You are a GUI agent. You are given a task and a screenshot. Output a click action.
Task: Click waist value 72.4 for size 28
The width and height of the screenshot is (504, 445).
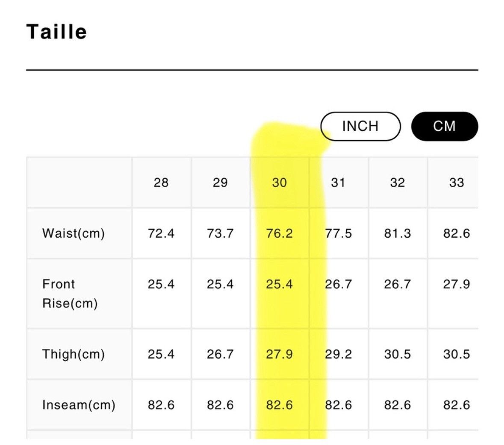pos(161,233)
